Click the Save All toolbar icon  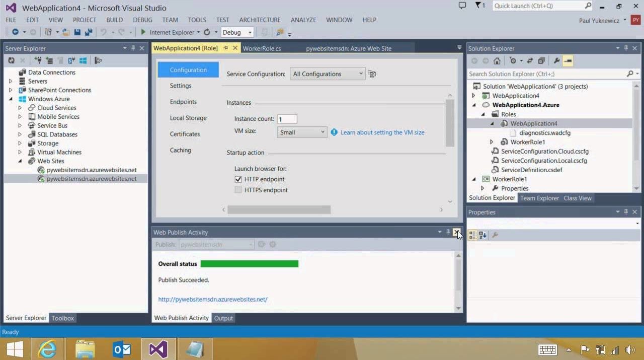89,32
